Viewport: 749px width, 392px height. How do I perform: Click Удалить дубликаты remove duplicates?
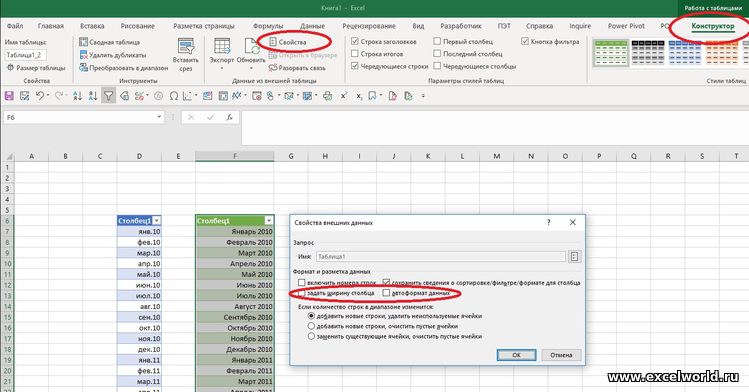pyautogui.click(x=113, y=55)
